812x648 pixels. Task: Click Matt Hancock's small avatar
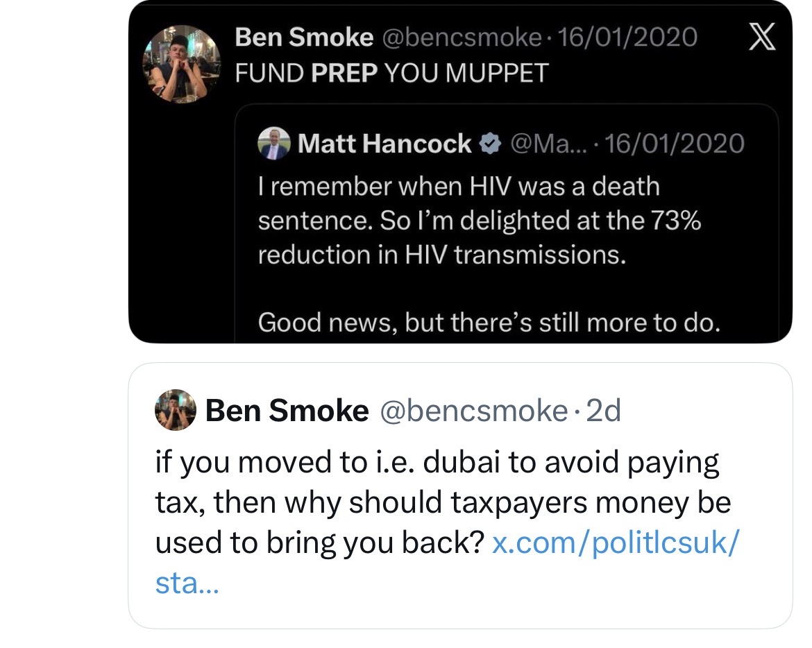point(273,144)
